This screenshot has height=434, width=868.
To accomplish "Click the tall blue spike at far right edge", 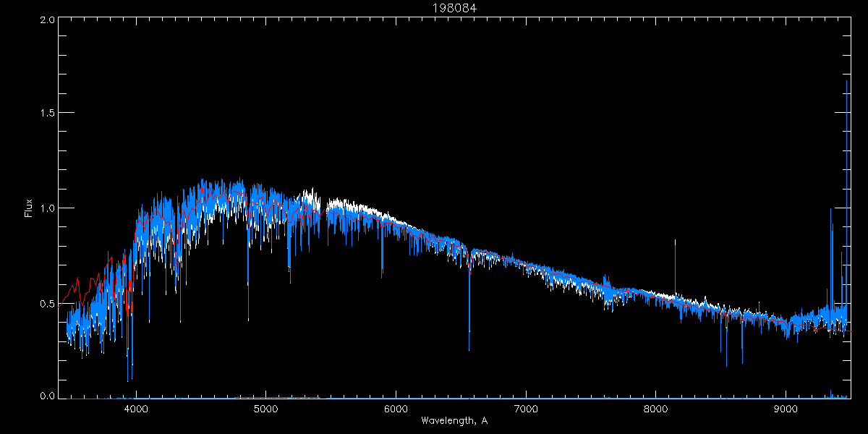I will point(846,145).
